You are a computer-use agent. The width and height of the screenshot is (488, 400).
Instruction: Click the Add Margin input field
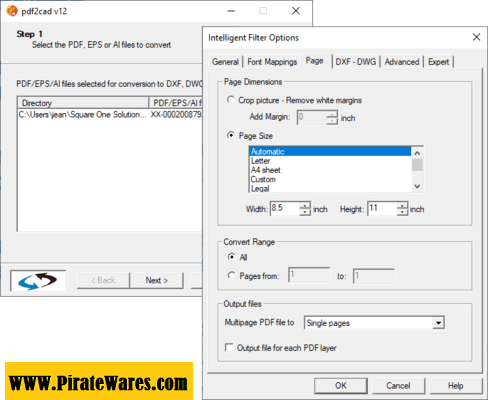pyautogui.click(x=311, y=117)
